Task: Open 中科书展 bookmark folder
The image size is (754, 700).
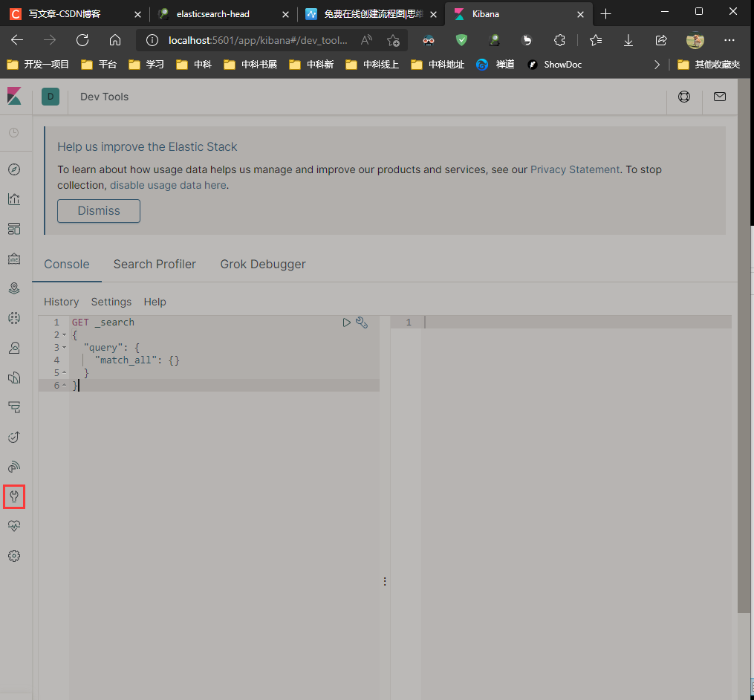Action: pyautogui.click(x=250, y=65)
